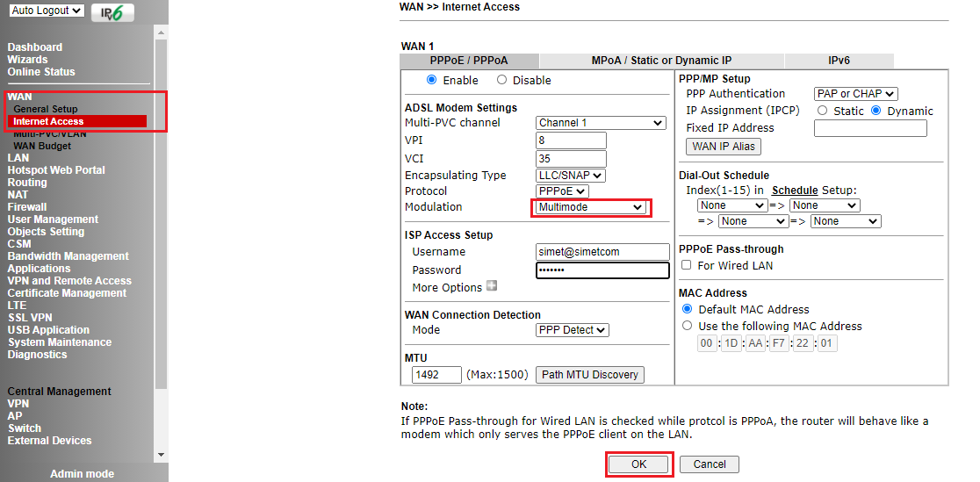Open the Schedule setup link
Image resolution: width=980 pixels, height=482 pixels.
click(x=795, y=190)
